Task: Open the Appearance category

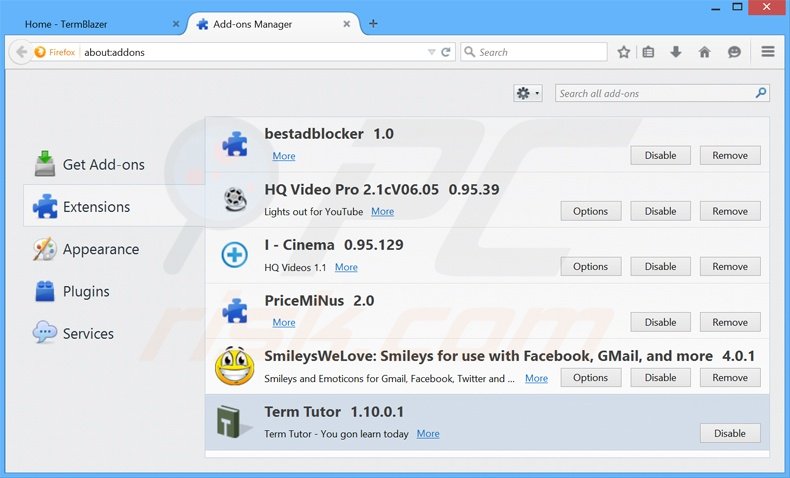Action: [87, 249]
